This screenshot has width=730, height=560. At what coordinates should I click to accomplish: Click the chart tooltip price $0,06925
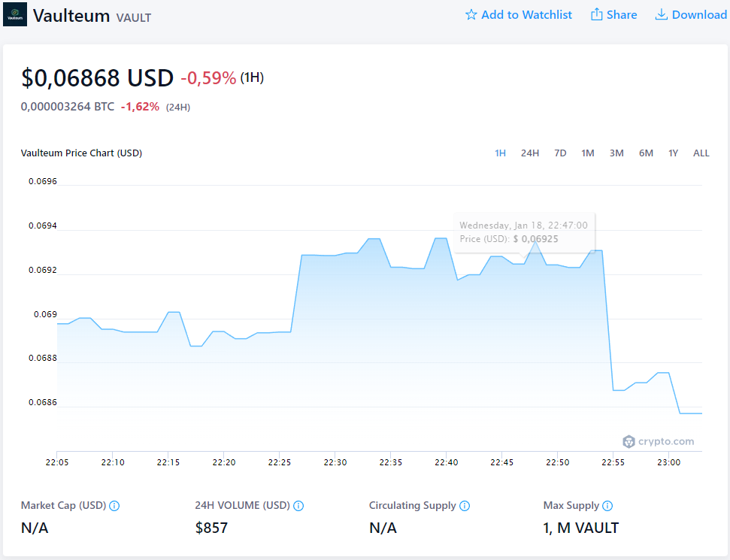tap(535, 239)
